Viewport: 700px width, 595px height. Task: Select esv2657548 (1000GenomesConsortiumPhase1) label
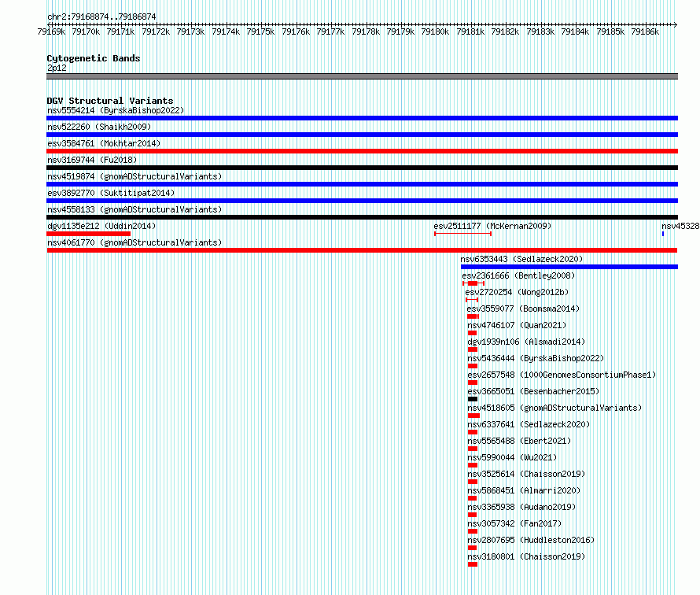tap(562, 375)
